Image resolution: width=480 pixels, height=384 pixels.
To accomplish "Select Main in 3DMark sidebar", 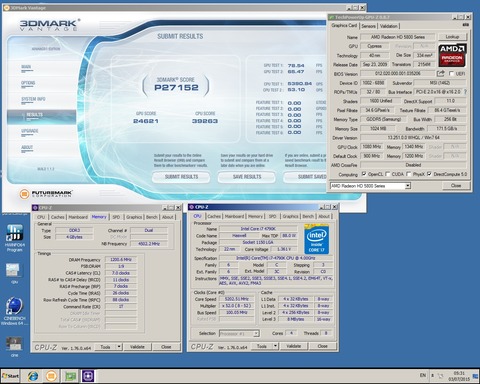I will tap(26, 67).
